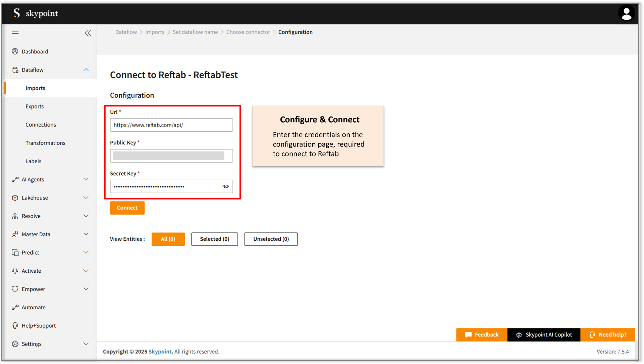The image size is (644, 364).
Task: Click the Automate icon in the sidebar
Action: [15, 307]
